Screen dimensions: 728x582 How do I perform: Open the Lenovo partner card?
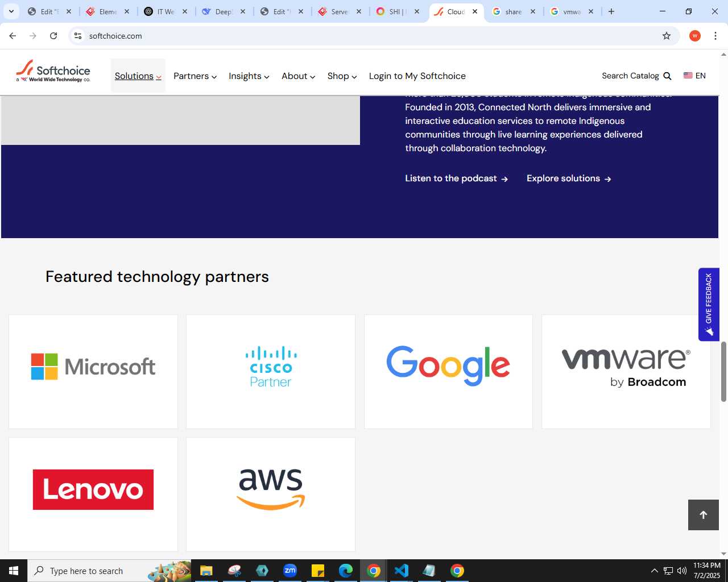[93, 494]
